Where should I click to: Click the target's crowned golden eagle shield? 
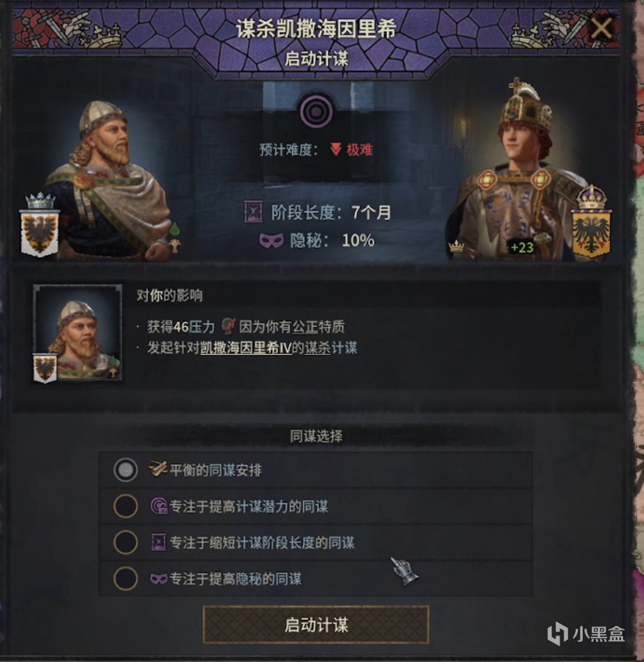[x=591, y=222]
